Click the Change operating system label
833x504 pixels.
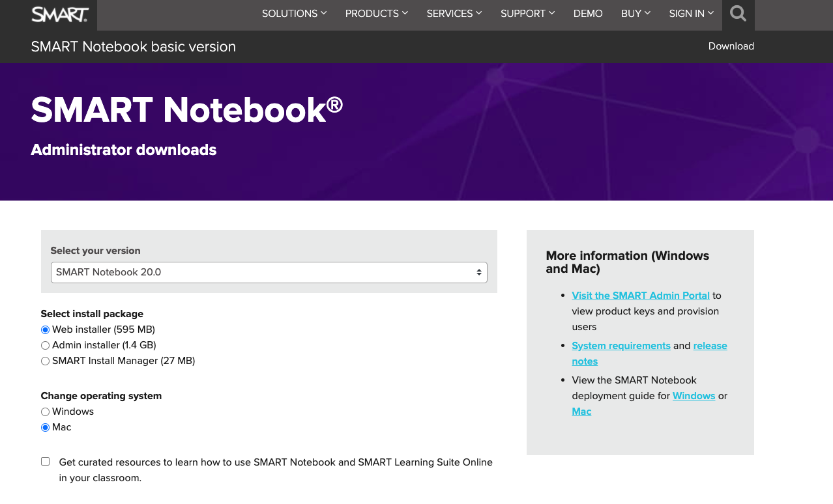tap(101, 396)
